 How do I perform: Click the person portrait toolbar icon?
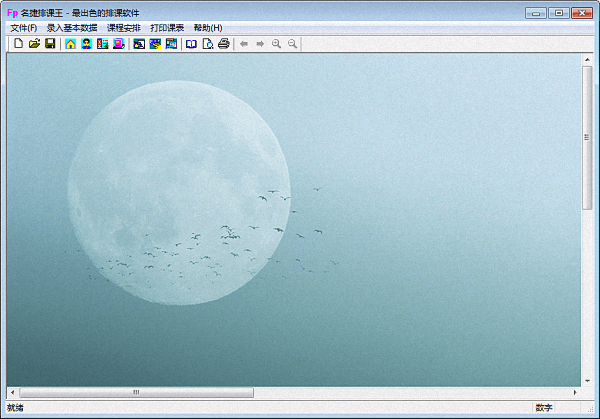(x=86, y=44)
